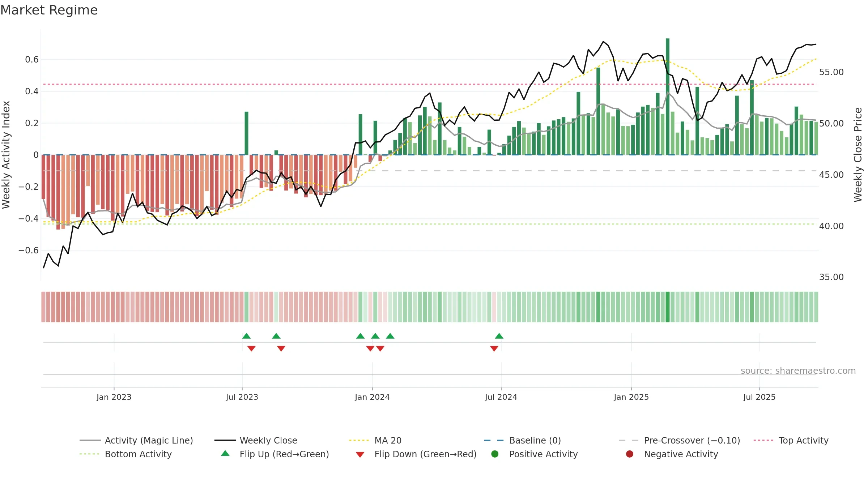
Task: Click the 40.00 price axis value
Action: point(831,226)
